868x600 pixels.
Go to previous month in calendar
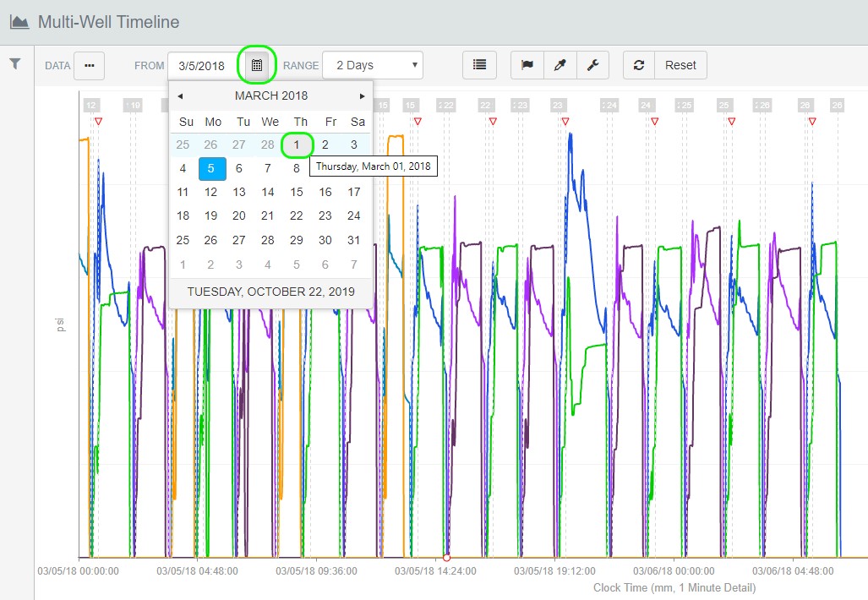180,95
